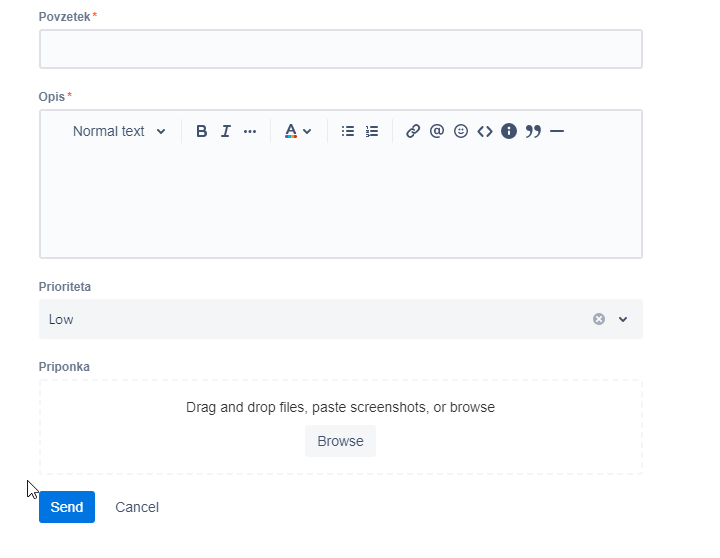
Task: Insert an info panel
Action: pos(509,131)
